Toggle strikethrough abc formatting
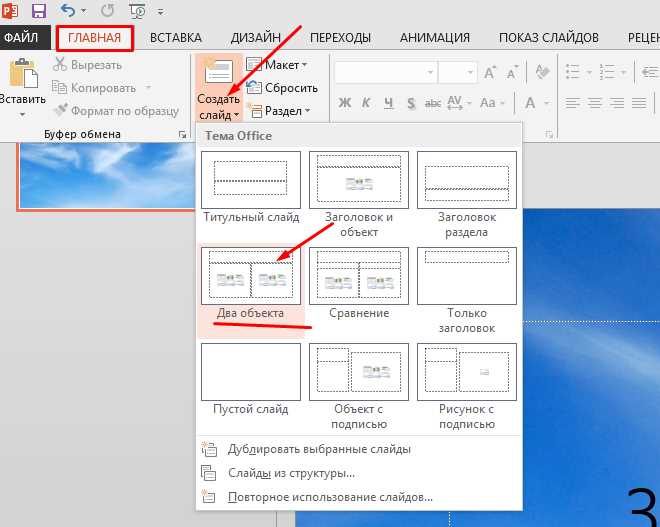Viewport: 660px width, 527px height. coord(433,102)
